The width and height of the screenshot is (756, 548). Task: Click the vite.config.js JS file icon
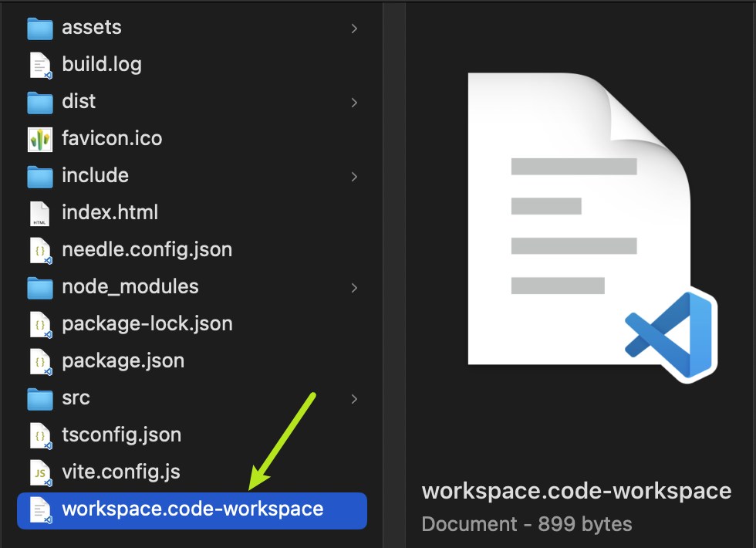40,473
